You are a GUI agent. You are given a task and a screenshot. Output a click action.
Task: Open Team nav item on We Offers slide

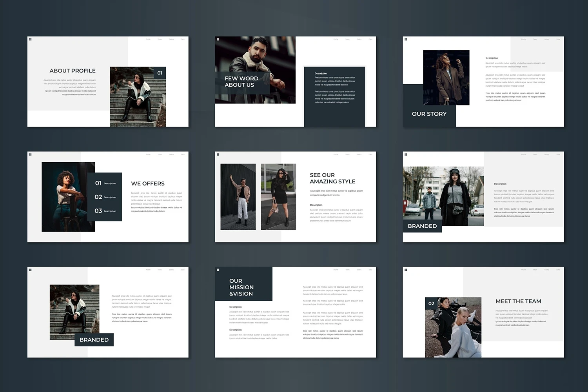pos(160,154)
